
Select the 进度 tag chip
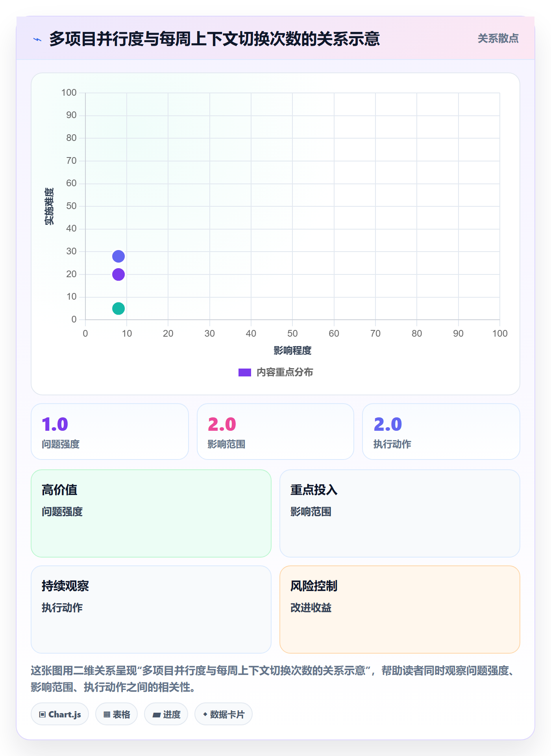pos(166,714)
